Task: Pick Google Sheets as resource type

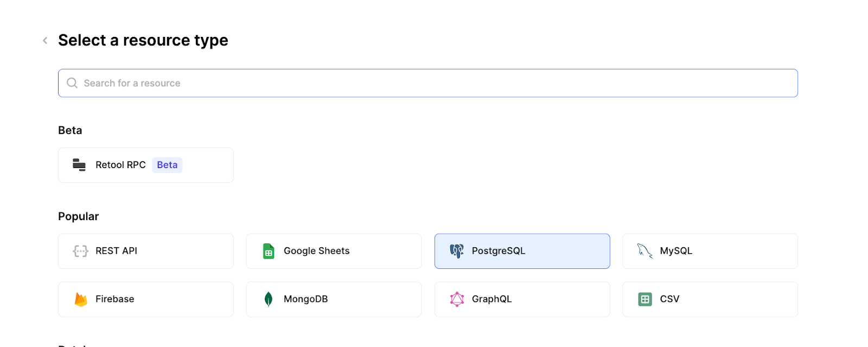Action: click(334, 251)
